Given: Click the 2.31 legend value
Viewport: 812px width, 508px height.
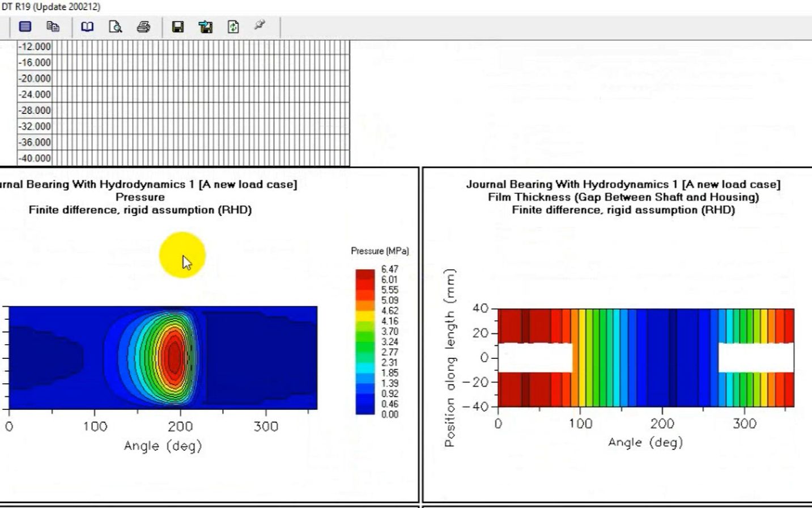Looking at the screenshot, I should click(390, 362).
